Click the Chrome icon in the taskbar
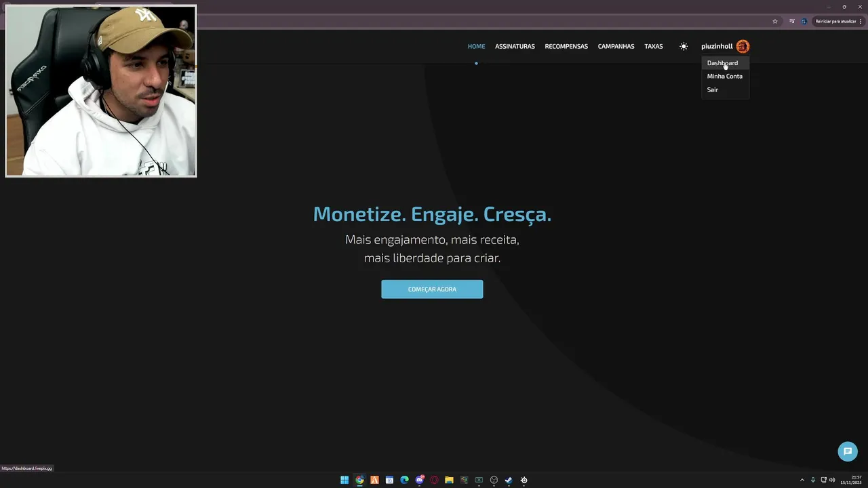The height and width of the screenshot is (488, 868). pyautogui.click(x=359, y=480)
